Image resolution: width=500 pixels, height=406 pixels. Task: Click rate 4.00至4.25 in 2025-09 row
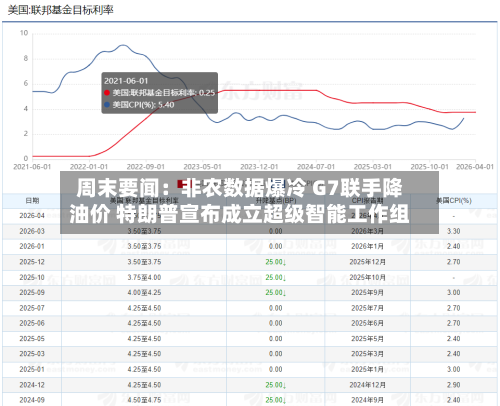click(144, 293)
